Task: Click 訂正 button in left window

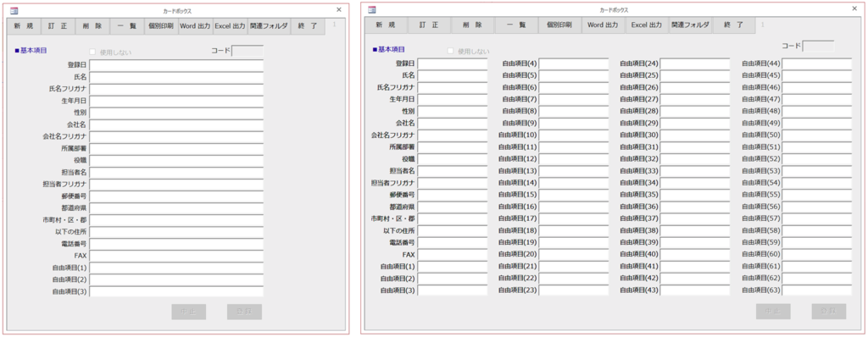Action: point(58,26)
